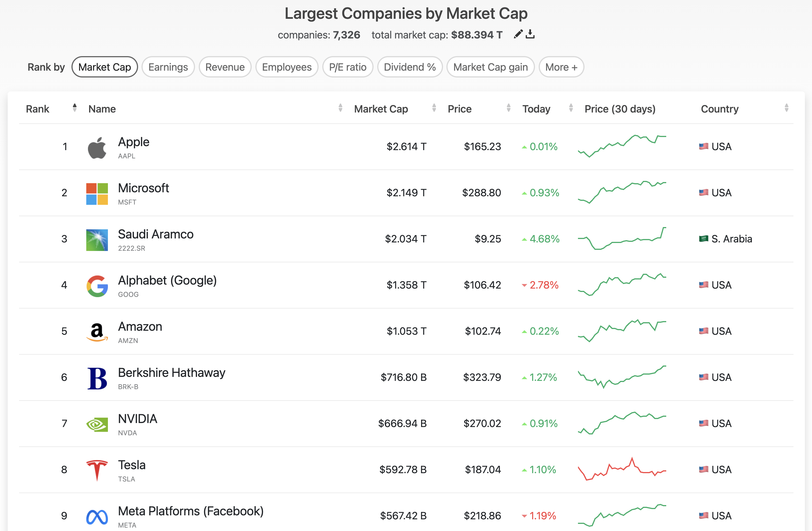Image resolution: width=812 pixels, height=531 pixels.
Task: Sort table by Rank column arrows
Action: (x=74, y=108)
